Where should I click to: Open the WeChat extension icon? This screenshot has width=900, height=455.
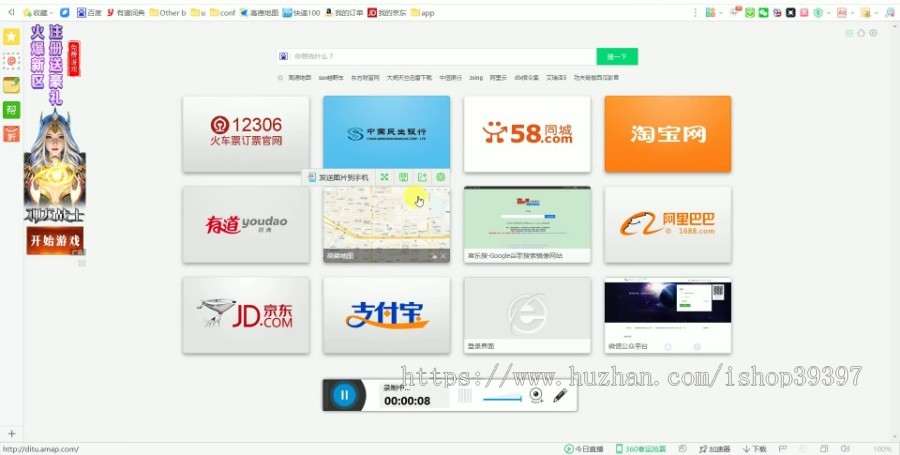pyautogui.click(x=763, y=13)
